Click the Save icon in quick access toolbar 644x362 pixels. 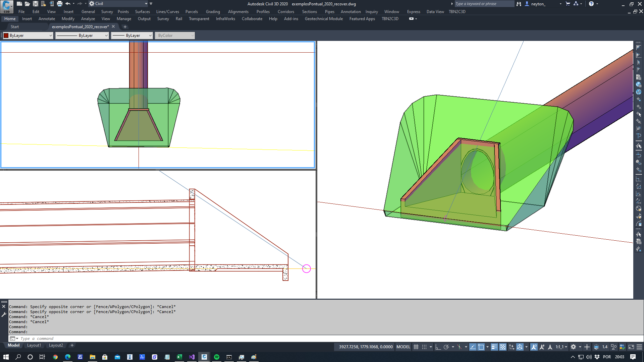click(35, 4)
